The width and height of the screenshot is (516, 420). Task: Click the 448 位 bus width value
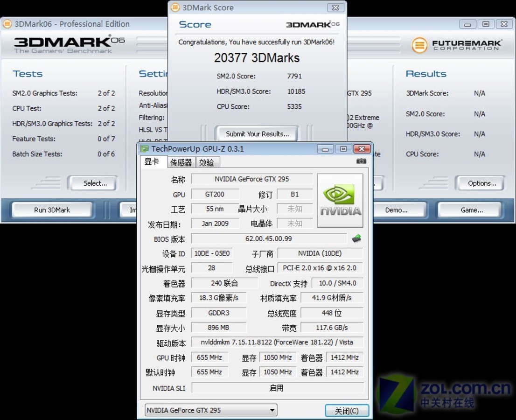(x=332, y=313)
